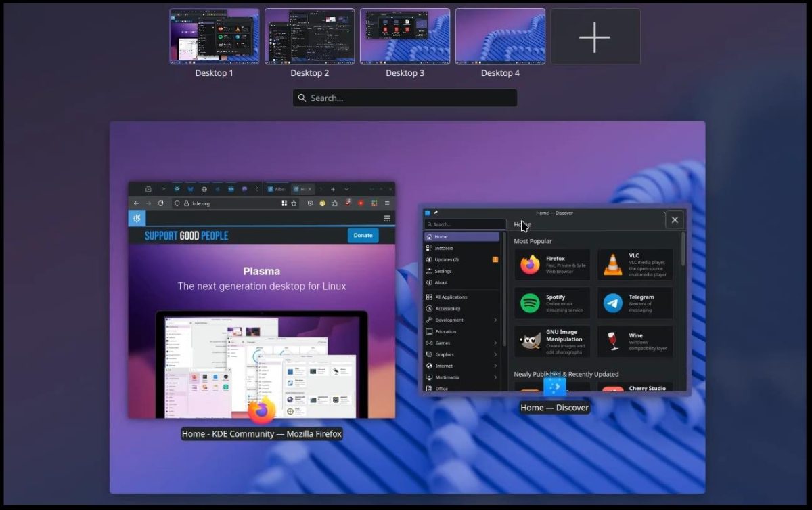Click the Pocket icon in Firefox toolbar
The image size is (812, 510).
[x=310, y=203]
